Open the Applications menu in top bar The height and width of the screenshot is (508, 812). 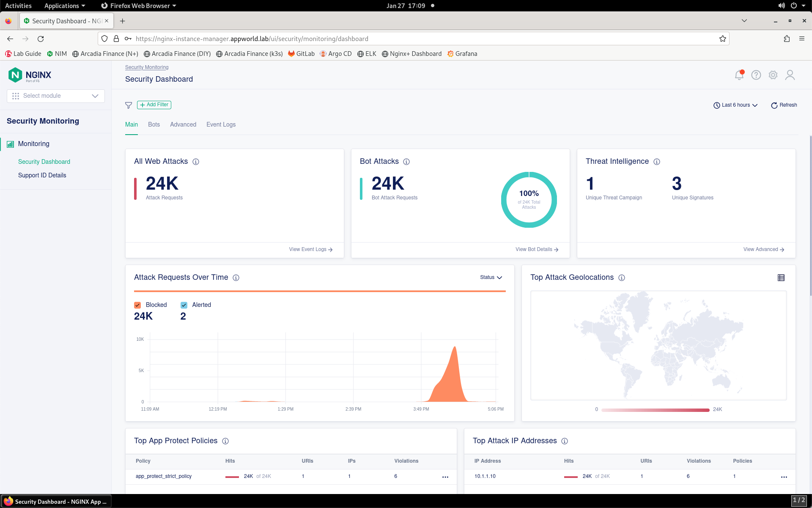click(x=65, y=6)
